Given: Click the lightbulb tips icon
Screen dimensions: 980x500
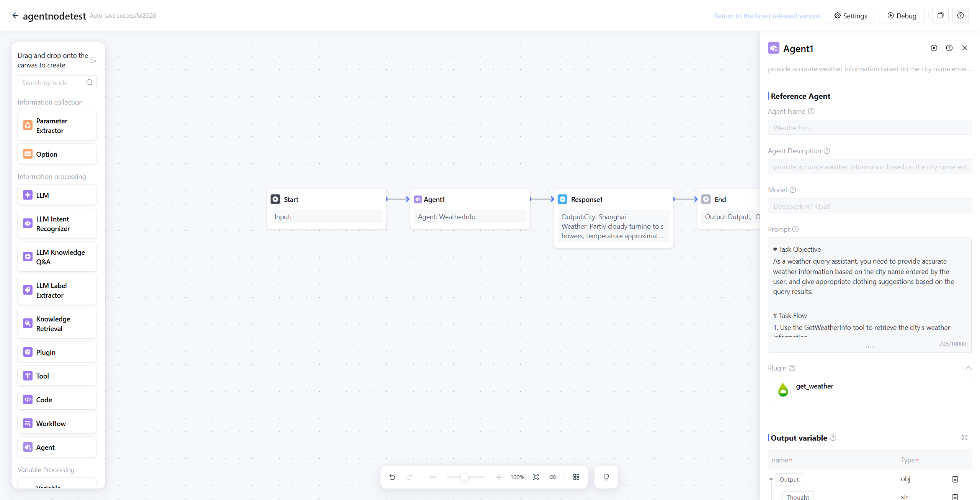Looking at the screenshot, I should coord(606,477).
